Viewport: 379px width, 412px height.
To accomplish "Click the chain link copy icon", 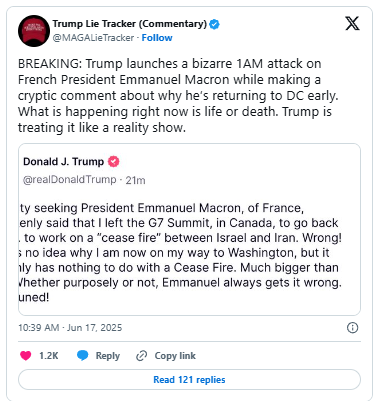I will point(141,356).
